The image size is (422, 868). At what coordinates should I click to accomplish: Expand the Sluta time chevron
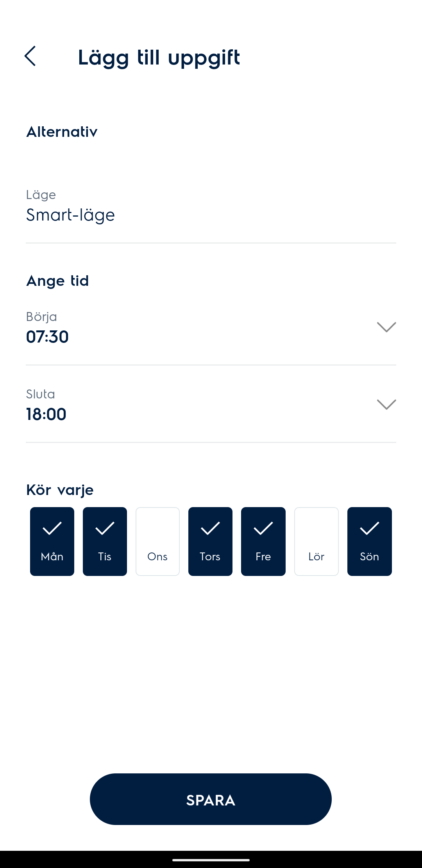pyautogui.click(x=386, y=404)
